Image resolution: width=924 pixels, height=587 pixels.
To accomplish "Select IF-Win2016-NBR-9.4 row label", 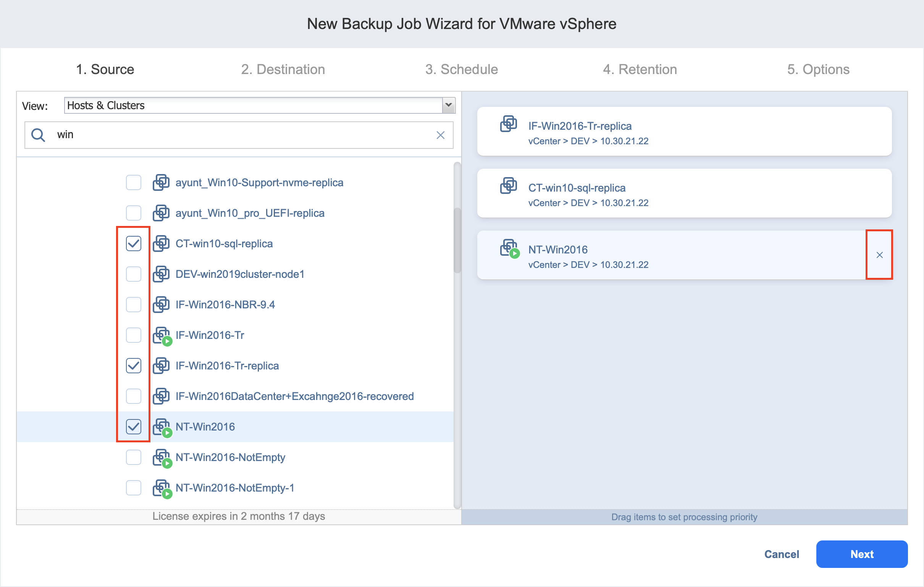I will coord(225,305).
